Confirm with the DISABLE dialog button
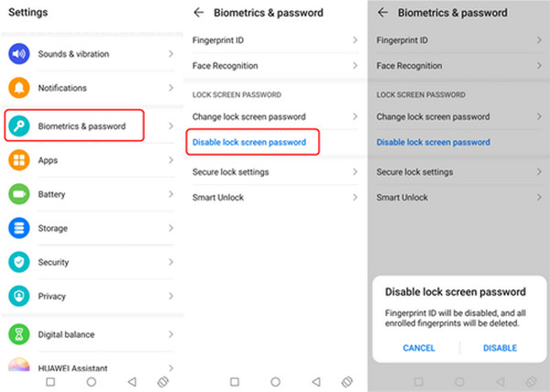Image resolution: width=550 pixels, height=392 pixels. [x=500, y=348]
